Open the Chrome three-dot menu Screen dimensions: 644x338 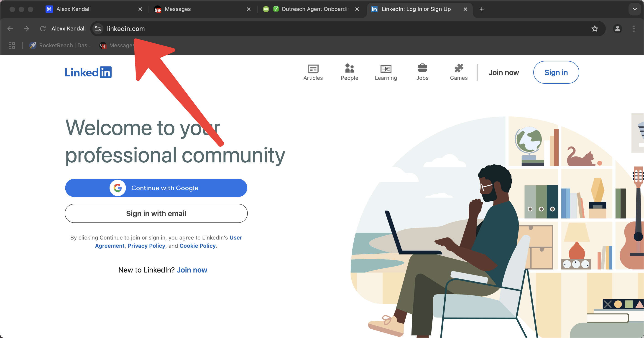click(634, 29)
